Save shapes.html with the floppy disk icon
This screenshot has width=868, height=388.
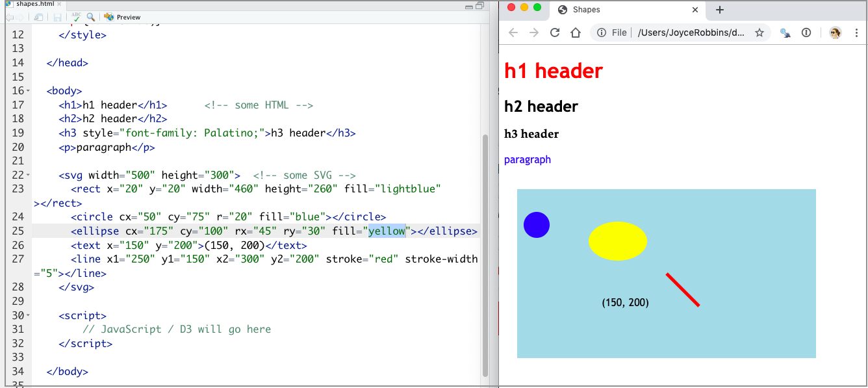click(58, 17)
